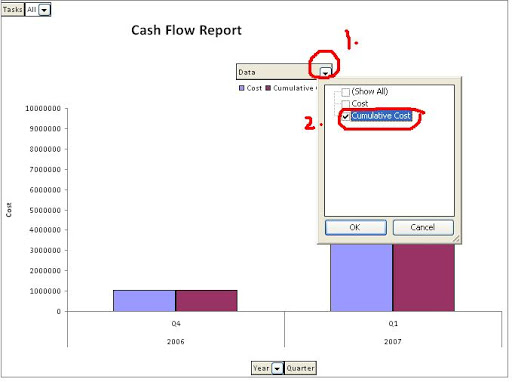Click the Cumulative legend label
The height and width of the screenshot is (382, 512).
click(293, 88)
